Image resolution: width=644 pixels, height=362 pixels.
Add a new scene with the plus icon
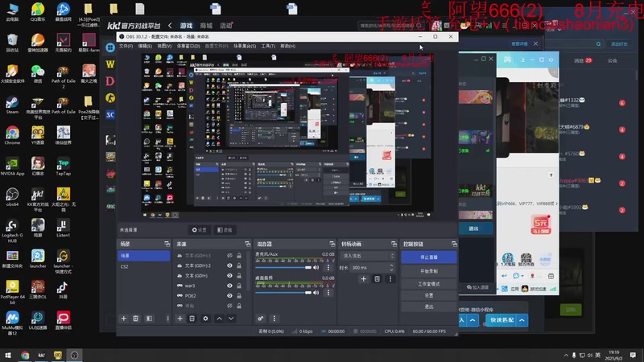(124, 319)
